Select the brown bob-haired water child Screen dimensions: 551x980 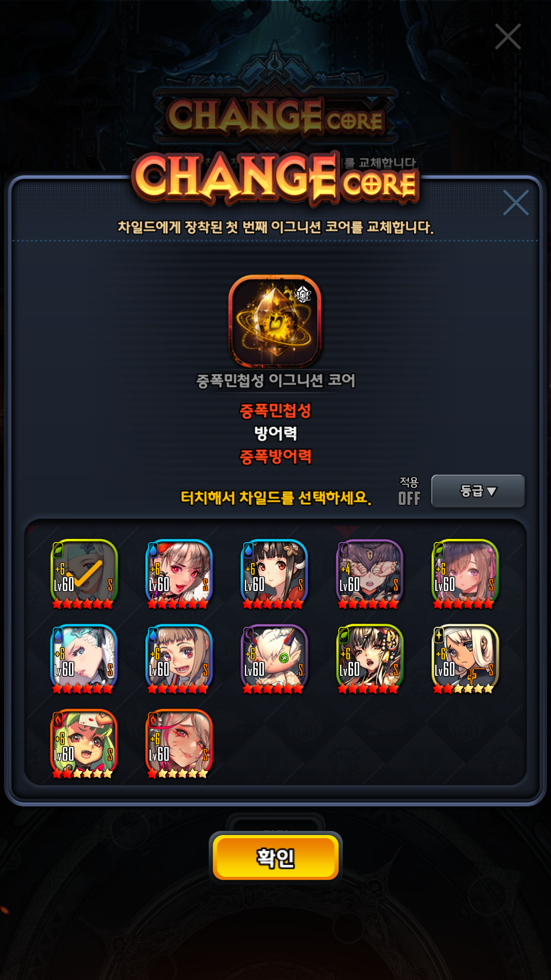click(179, 658)
